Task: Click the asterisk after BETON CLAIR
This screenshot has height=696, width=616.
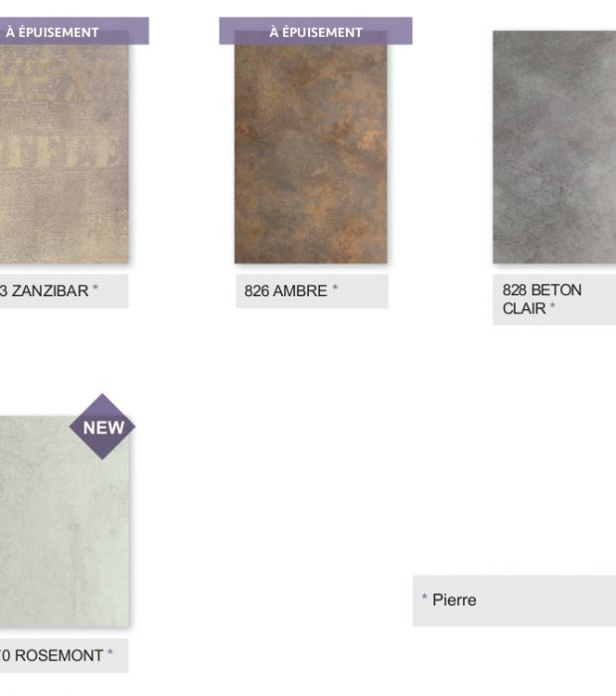Action: [552, 305]
